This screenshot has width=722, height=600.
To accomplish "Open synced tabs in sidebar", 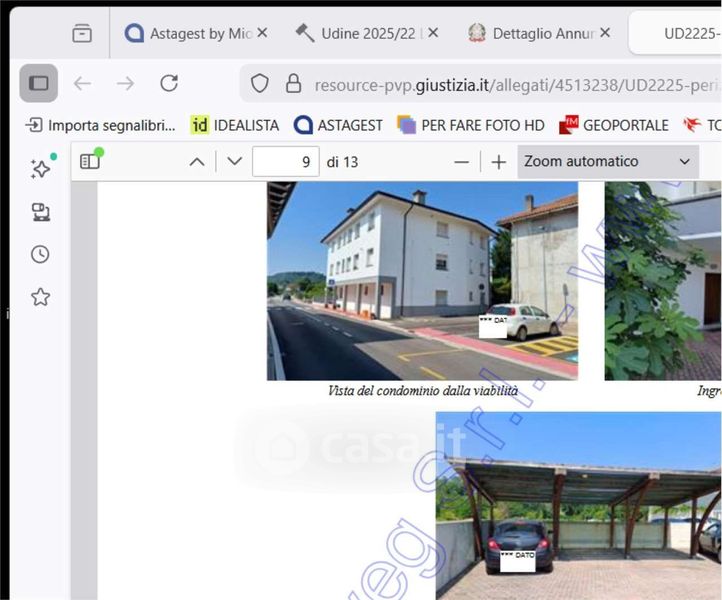I will [40, 212].
